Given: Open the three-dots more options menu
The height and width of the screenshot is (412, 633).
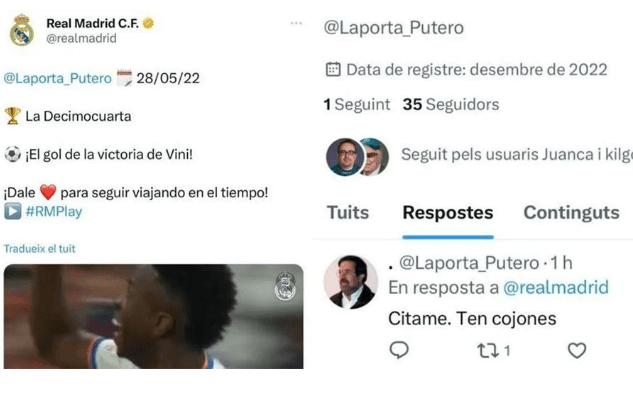Looking at the screenshot, I should [x=296, y=23].
